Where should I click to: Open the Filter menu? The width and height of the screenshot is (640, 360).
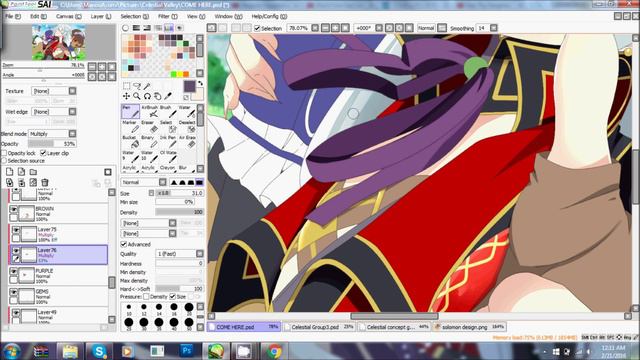point(167,16)
